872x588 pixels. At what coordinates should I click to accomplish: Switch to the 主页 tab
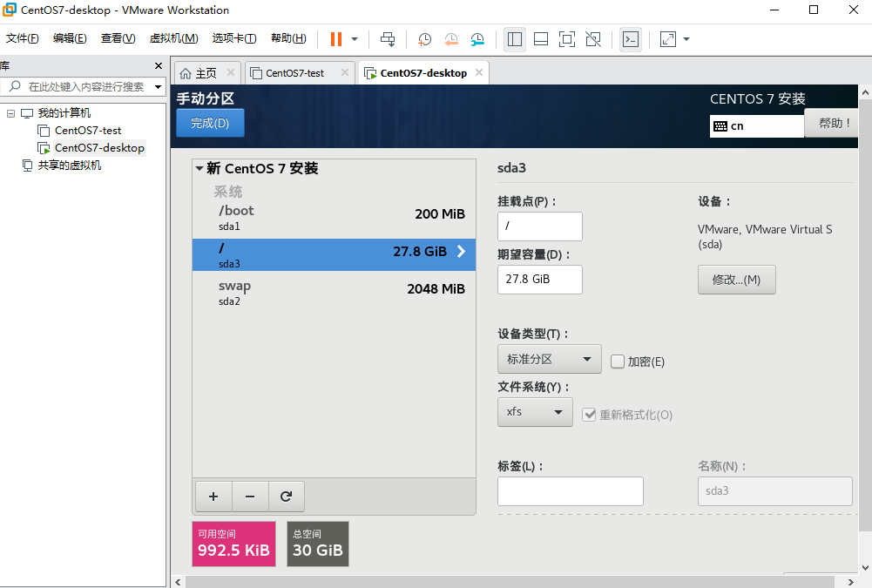206,73
